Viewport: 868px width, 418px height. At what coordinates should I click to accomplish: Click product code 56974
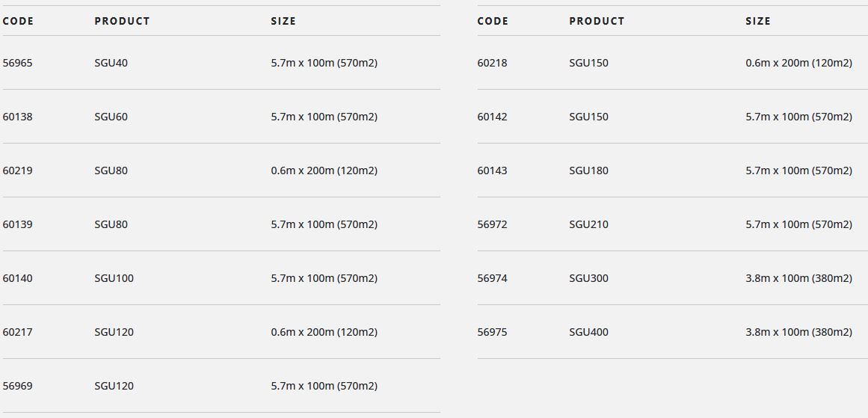pos(492,278)
